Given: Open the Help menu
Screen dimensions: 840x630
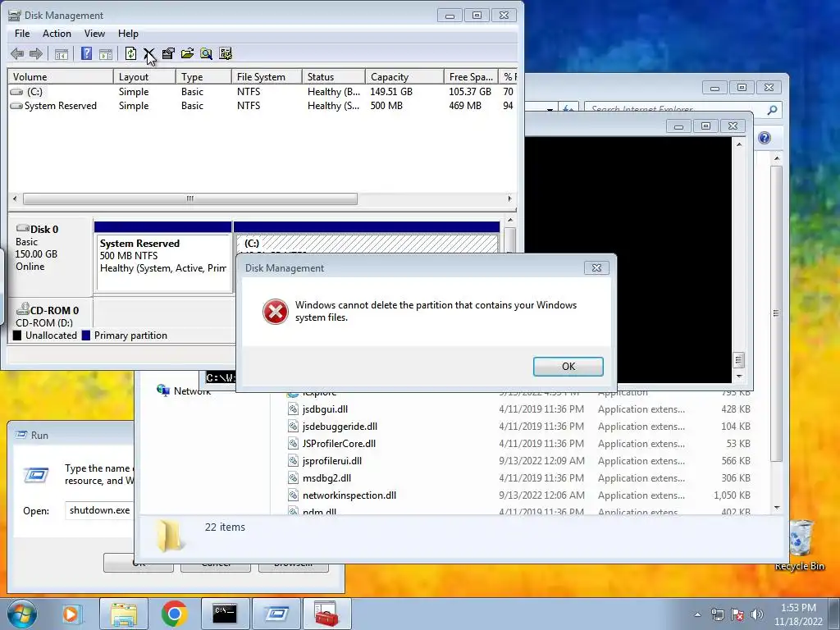Looking at the screenshot, I should coord(128,33).
